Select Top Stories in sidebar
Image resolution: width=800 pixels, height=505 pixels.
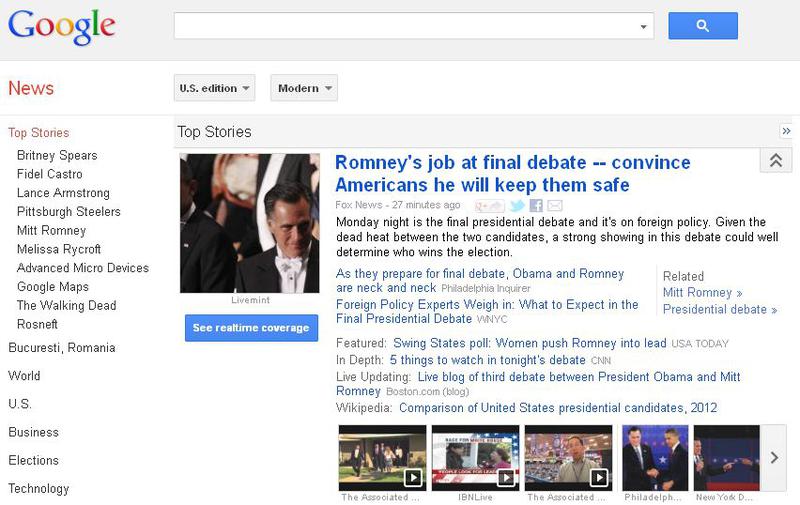[38, 133]
